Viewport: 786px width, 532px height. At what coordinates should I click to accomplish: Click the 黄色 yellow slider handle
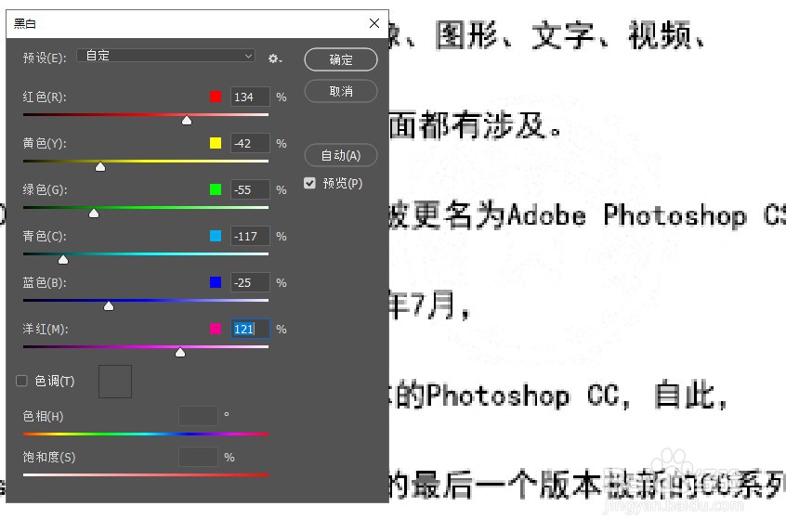point(100,166)
